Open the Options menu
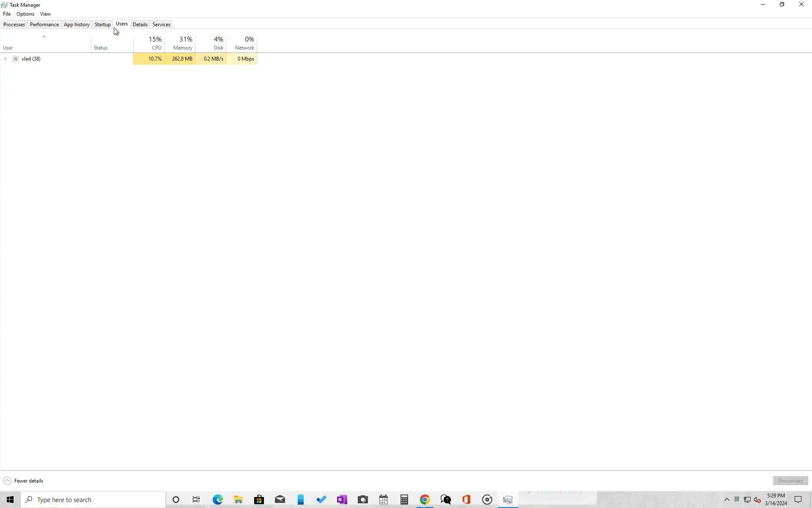This screenshot has width=812, height=508. click(25, 14)
